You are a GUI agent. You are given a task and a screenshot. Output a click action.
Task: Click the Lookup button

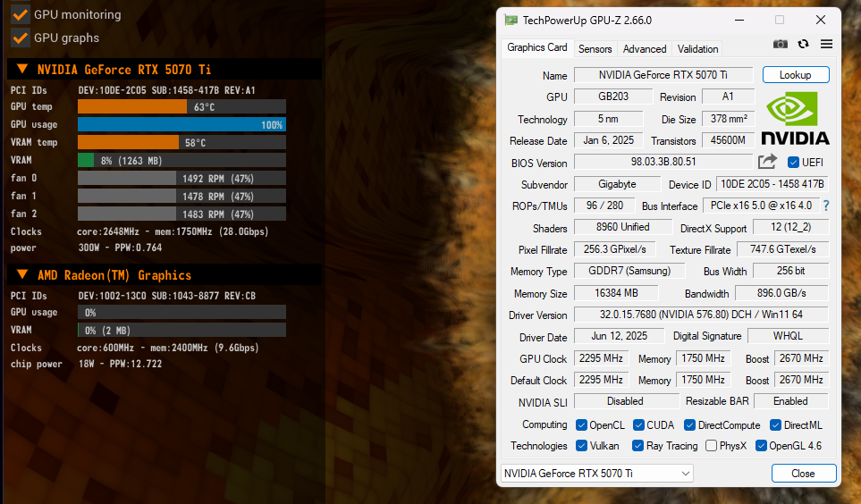click(796, 75)
